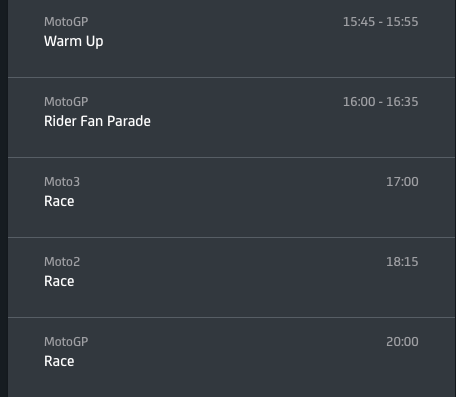Open the Moto2 Race entry
Viewport: 456px width, 397px height.
tap(231, 278)
